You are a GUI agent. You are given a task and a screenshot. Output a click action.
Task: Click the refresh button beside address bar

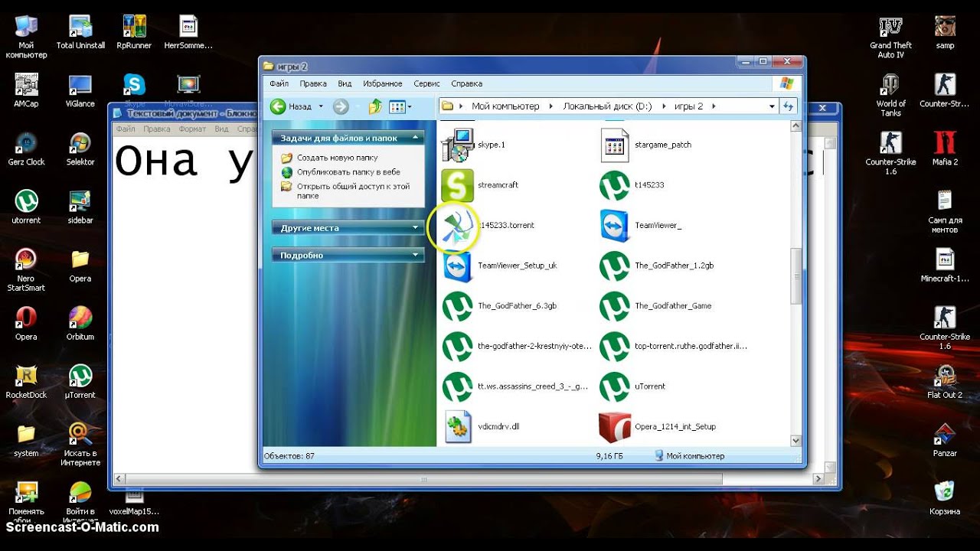(789, 106)
